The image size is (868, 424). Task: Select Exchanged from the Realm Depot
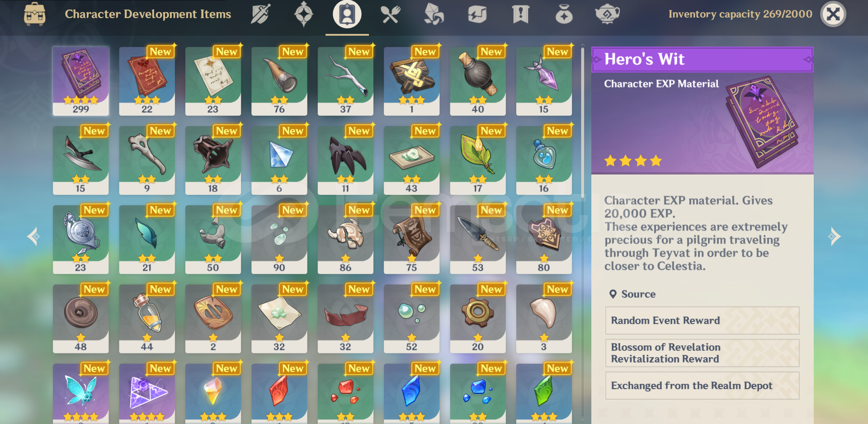coord(702,386)
